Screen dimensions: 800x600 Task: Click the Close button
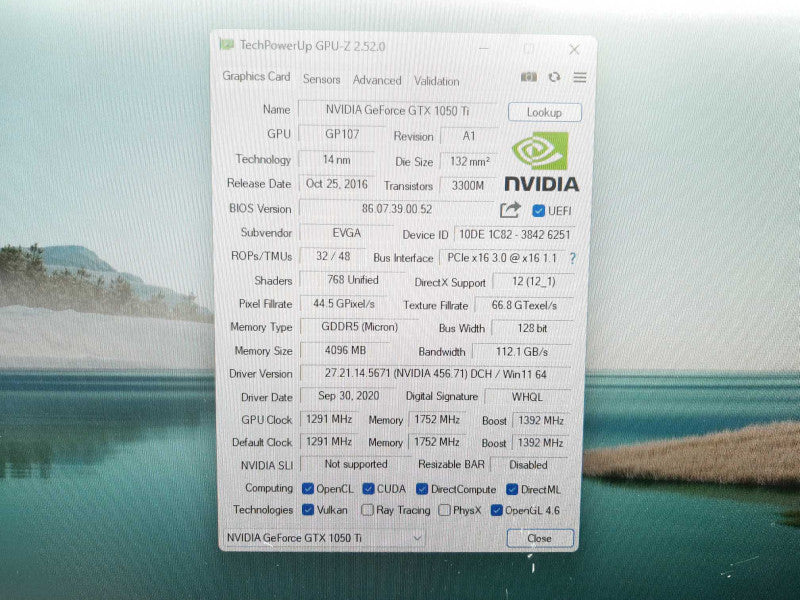coord(540,538)
